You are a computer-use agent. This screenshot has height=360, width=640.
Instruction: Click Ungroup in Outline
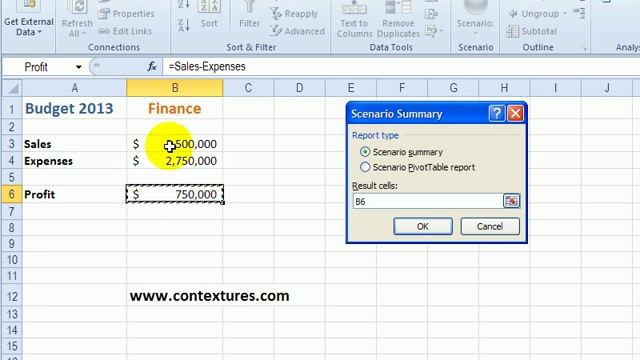[534, 14]
